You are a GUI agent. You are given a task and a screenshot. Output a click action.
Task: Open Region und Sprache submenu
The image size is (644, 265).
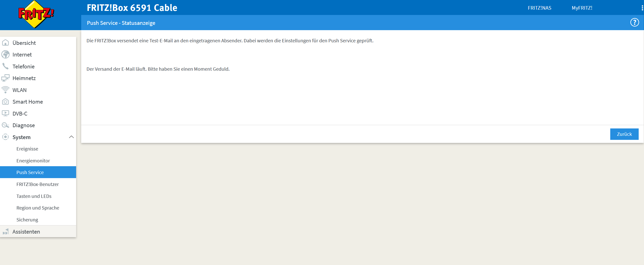38,208
